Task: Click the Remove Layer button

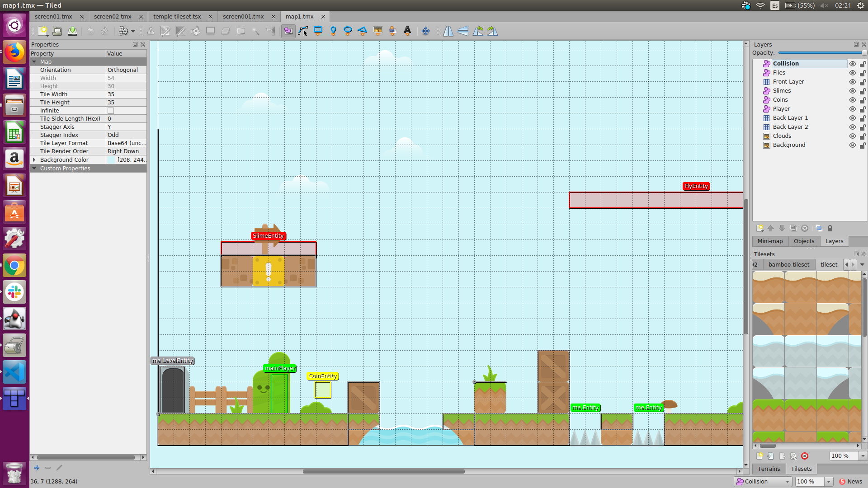Action: (x=805, y=228)
